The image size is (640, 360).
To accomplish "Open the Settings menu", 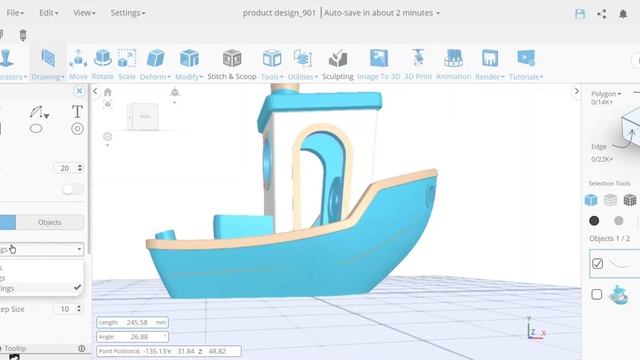I will (128, 13).
